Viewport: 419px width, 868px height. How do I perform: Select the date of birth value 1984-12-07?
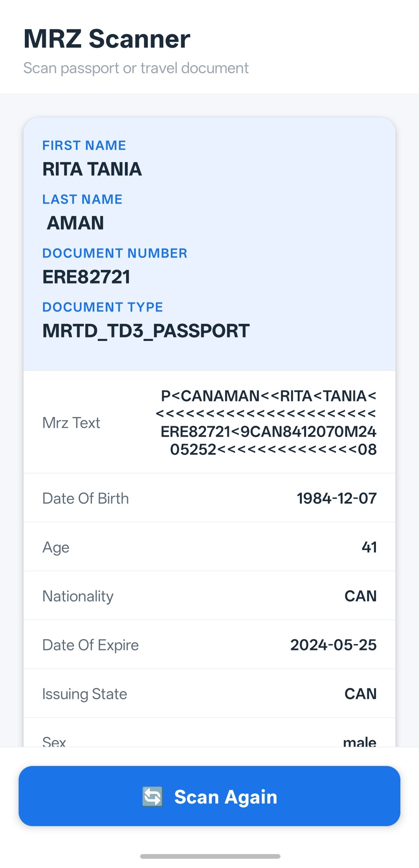[x=336, y=498]
